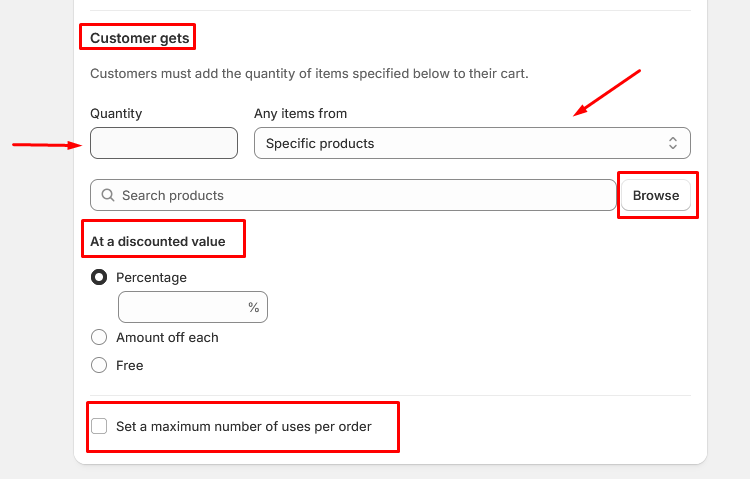Focus the Search products field
The width and height of the screenshot is (750, 479).
tap(360, 195)
